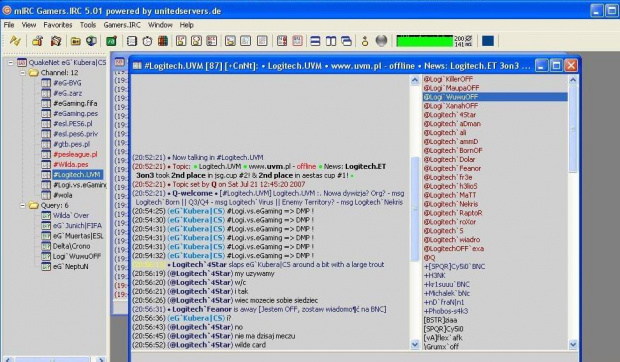The image size is (620, 362).
Task: Select @Logitech`Nekris in the nick list
Action: (451, 204)
